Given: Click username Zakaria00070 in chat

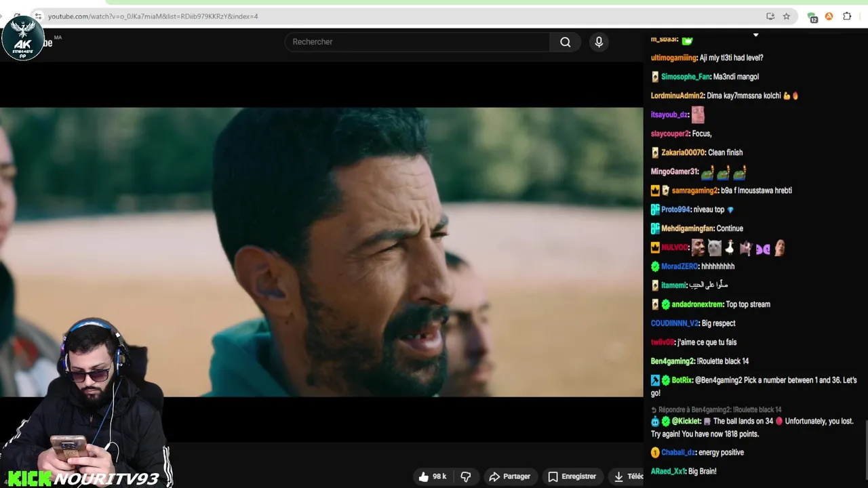Looking at the screenshot, I should (x=683, y=152).
